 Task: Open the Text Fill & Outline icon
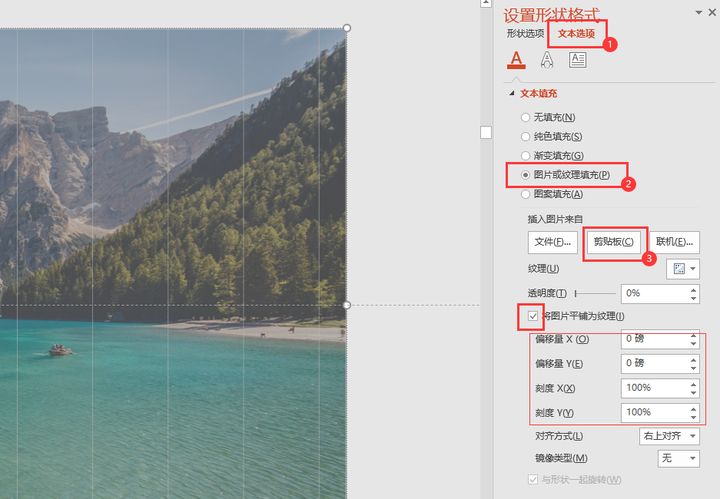516,60
